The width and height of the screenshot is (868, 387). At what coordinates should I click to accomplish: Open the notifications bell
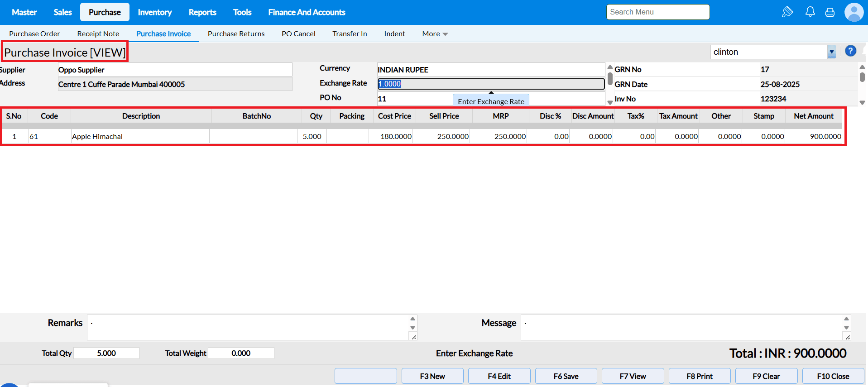tap(810, 12)
